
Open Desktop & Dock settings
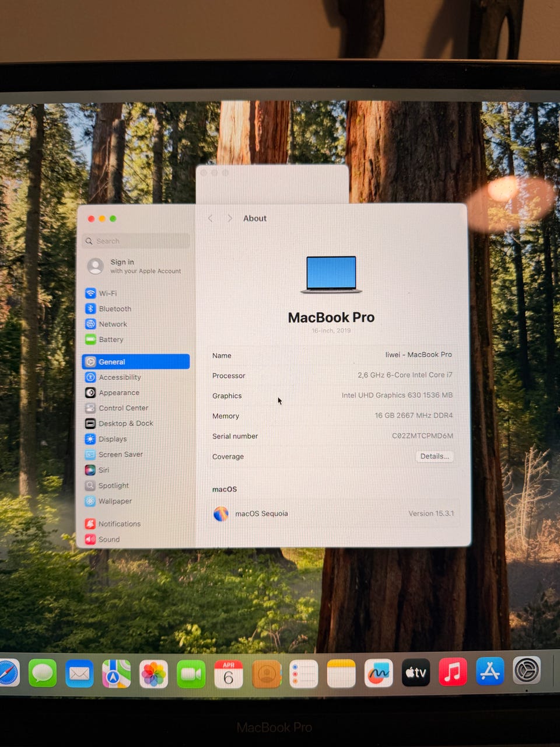click(135, 424)
